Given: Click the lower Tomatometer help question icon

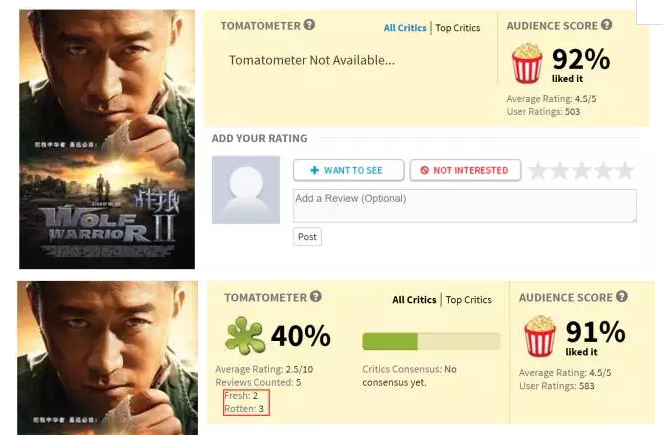Looking at the screenshot, I should [316, 297].
